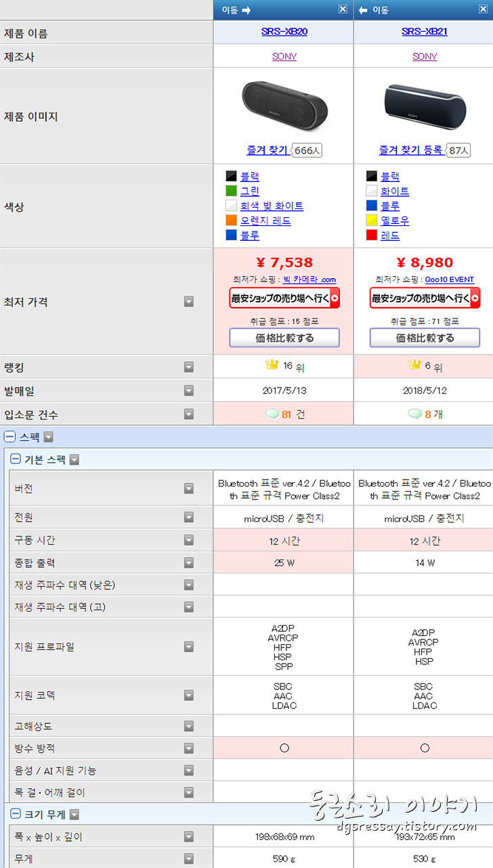This screenshot has height=868, width=493.
Task: Open dropdown arrow in 재생 주파수 대역 (고) row
Action: click(x=189, y=607)
